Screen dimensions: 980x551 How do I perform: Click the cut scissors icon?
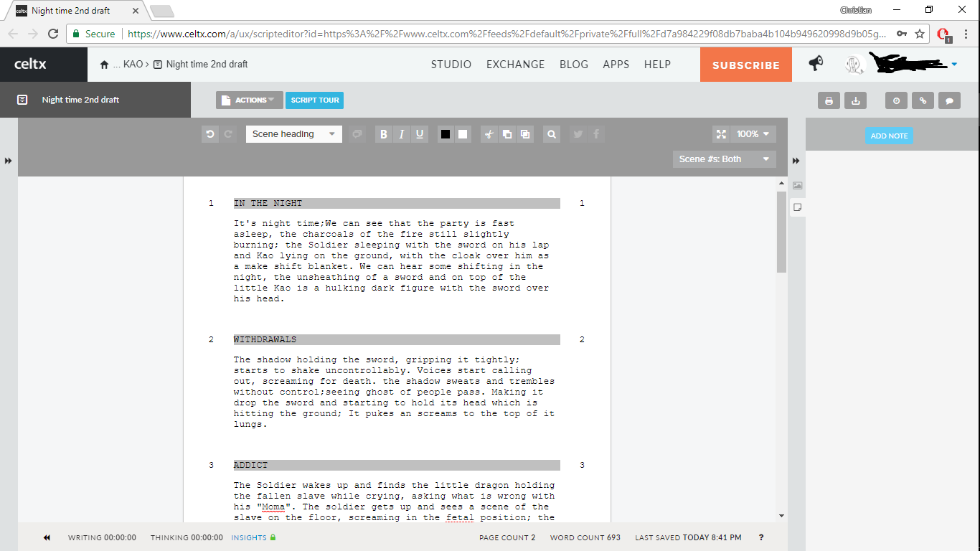[489, 134]
